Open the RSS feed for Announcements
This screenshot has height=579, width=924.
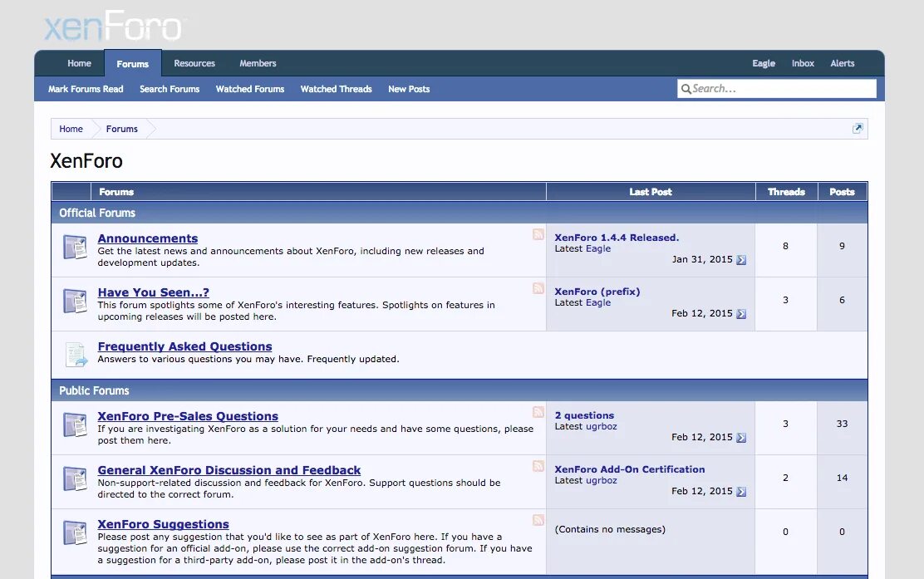click(538, 234)
